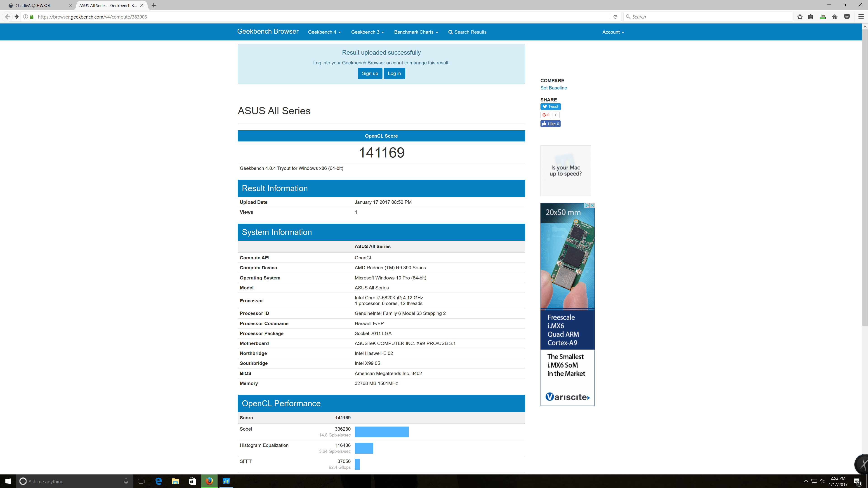The width and height of the screenshot is (868, 488).
Task: Open the Account dropdown menu
Action: pyautogui.click(x=613, y=32)
